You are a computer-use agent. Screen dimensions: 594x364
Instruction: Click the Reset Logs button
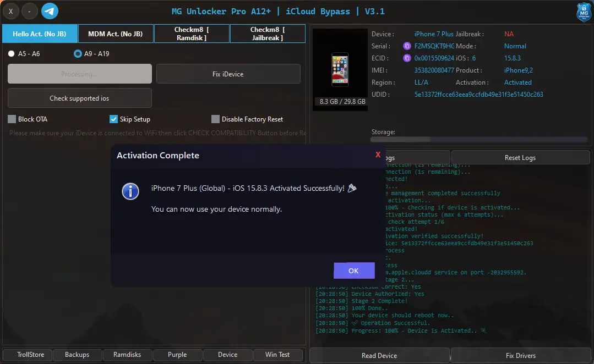click(x=520, y=157)
